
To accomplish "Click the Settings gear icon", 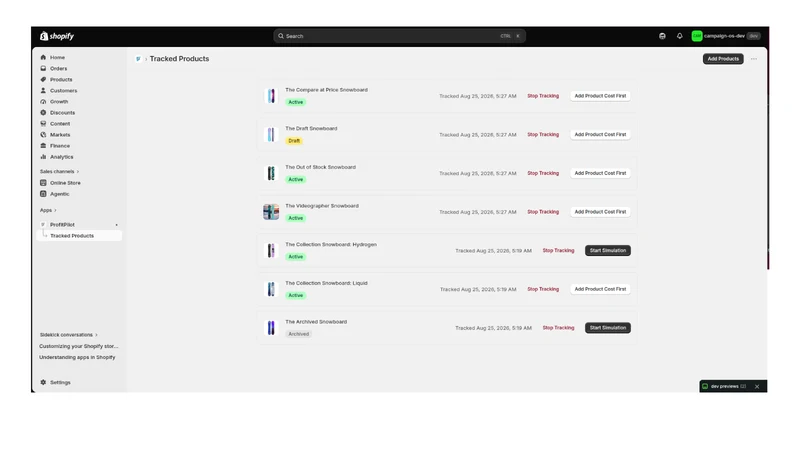I will (43, 382).
